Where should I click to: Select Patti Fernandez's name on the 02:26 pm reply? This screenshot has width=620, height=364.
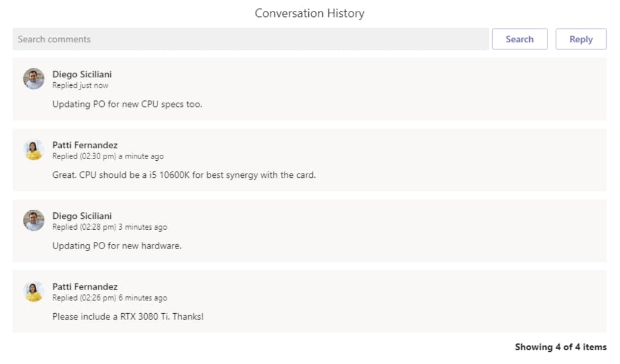point(85,287)
